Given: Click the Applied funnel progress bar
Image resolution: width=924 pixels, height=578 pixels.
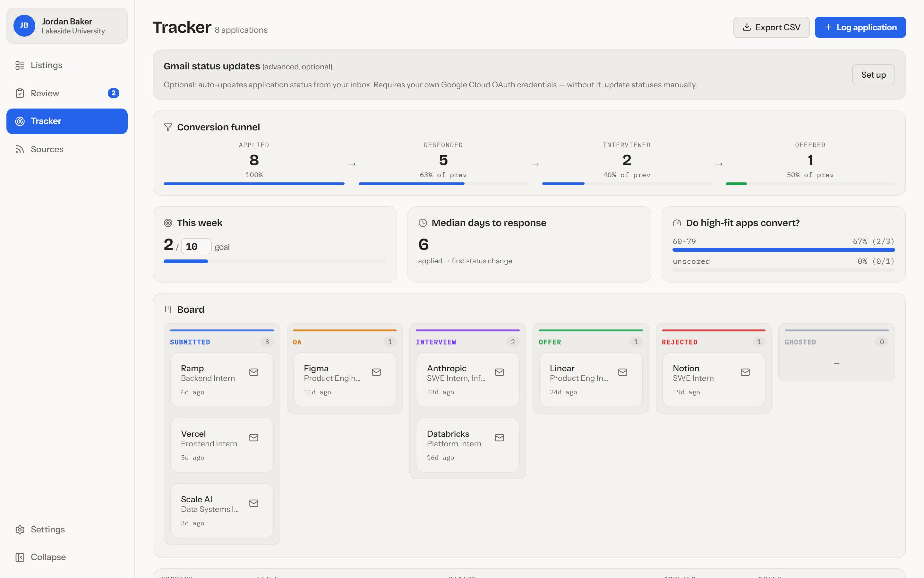Looking at the screenshot, I should coord(254,184).
